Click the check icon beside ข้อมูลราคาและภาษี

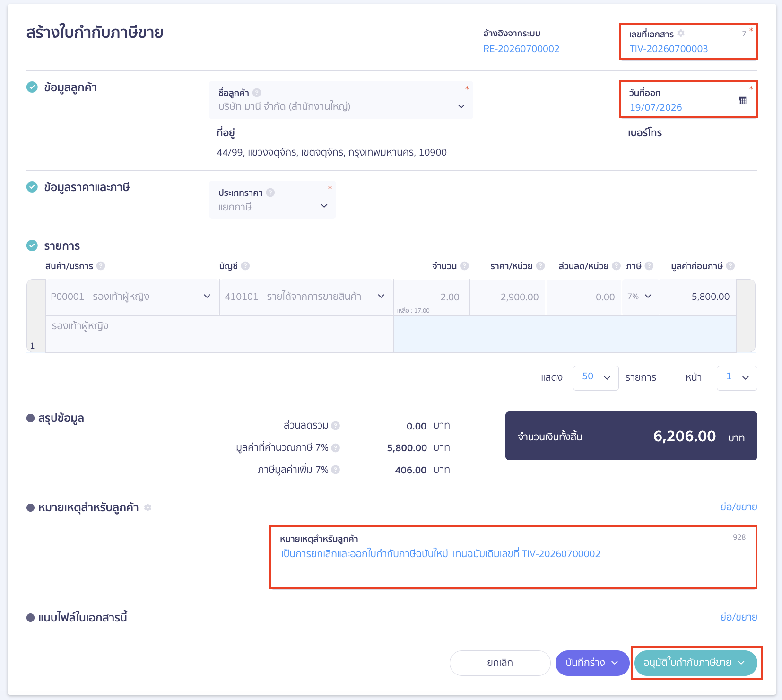click(x=32, y=187)
